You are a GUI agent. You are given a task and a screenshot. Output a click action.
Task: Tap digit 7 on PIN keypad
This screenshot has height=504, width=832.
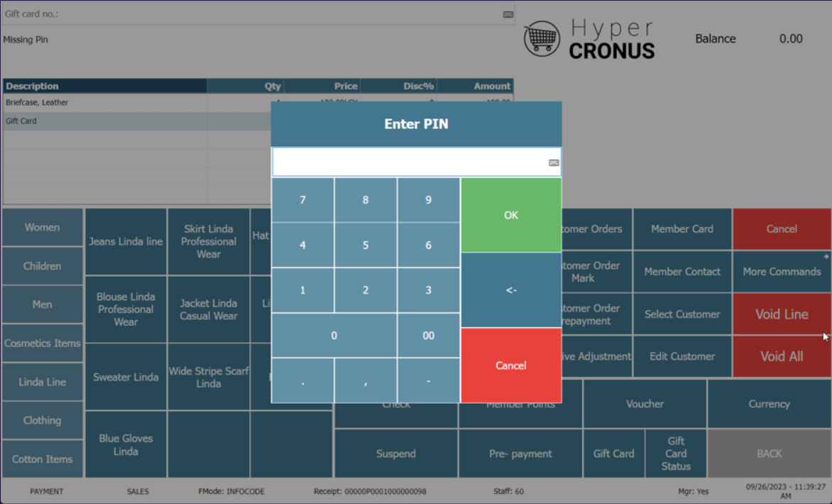pos(302,200)
